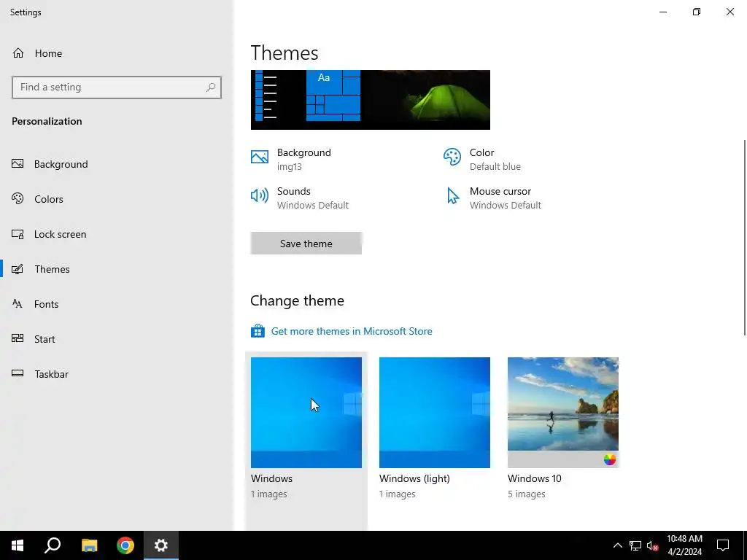Show hidden system tray icons
The height and width of the screenshot is (560, 747).
[x=617, y=545]
